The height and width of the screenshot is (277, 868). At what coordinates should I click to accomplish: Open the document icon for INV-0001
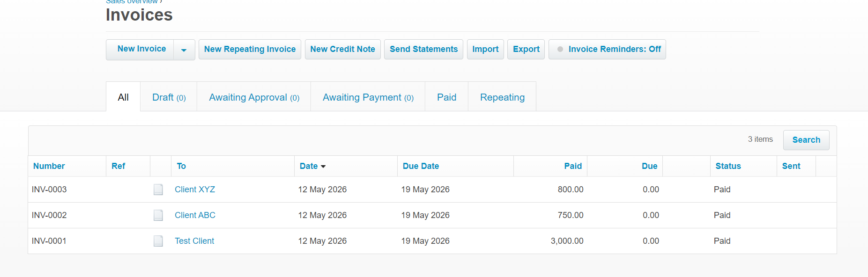[158, 241]
